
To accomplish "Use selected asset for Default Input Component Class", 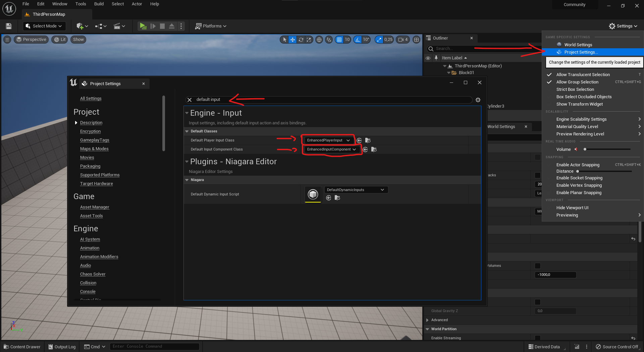I will (365, 149).
